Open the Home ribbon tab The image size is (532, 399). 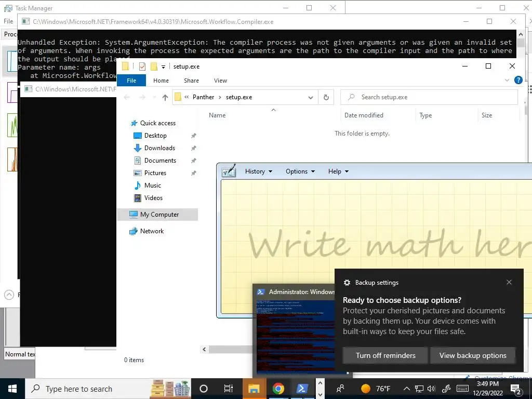tap(161, 81)
